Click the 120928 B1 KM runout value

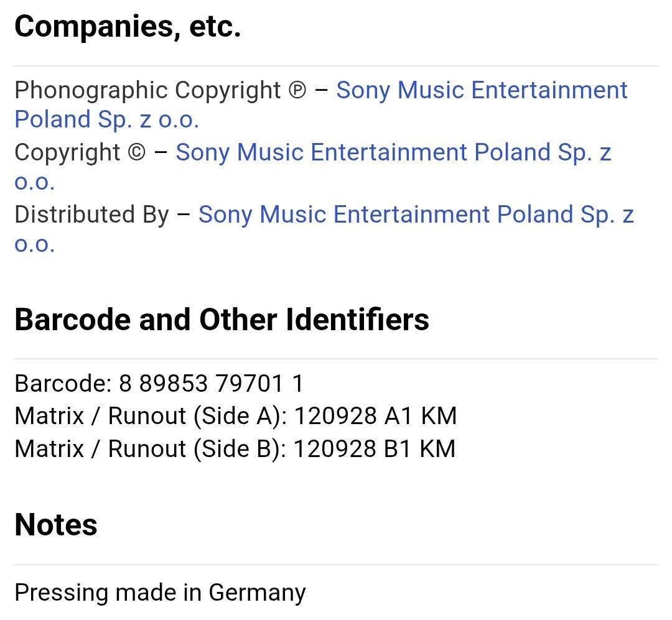374,449
